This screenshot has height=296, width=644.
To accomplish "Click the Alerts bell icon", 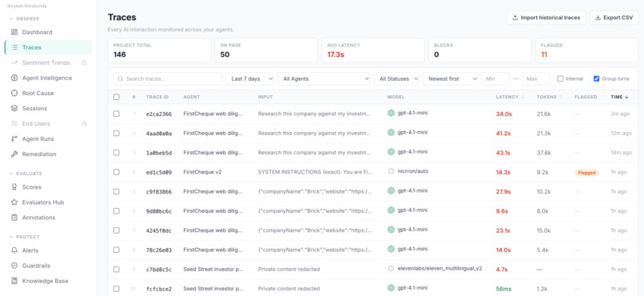I will 14,250.
